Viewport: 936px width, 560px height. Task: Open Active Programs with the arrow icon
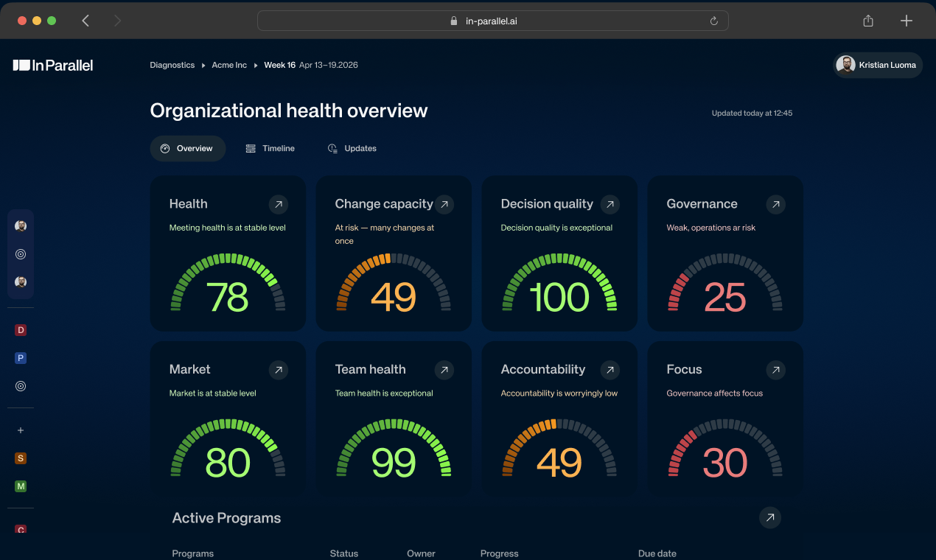point(769,518)
